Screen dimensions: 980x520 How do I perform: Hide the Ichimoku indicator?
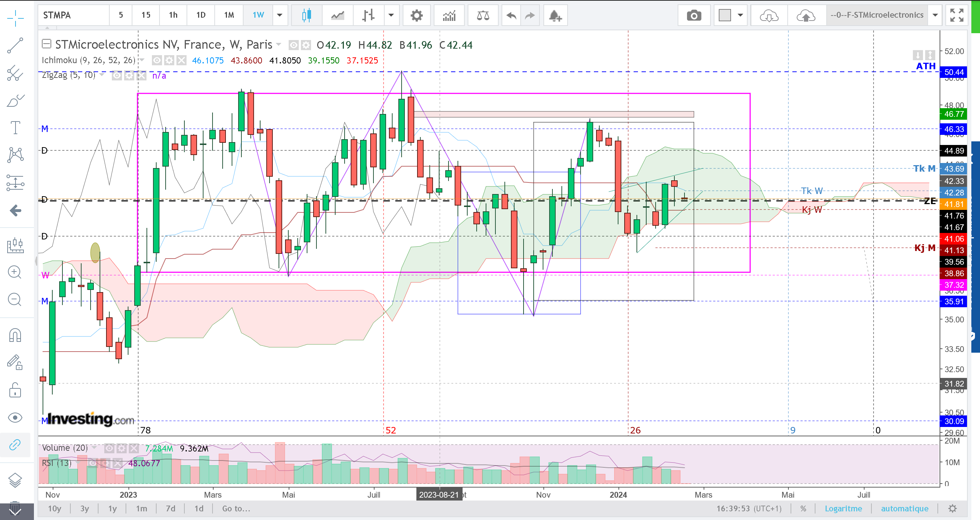(x=157, y=61)
